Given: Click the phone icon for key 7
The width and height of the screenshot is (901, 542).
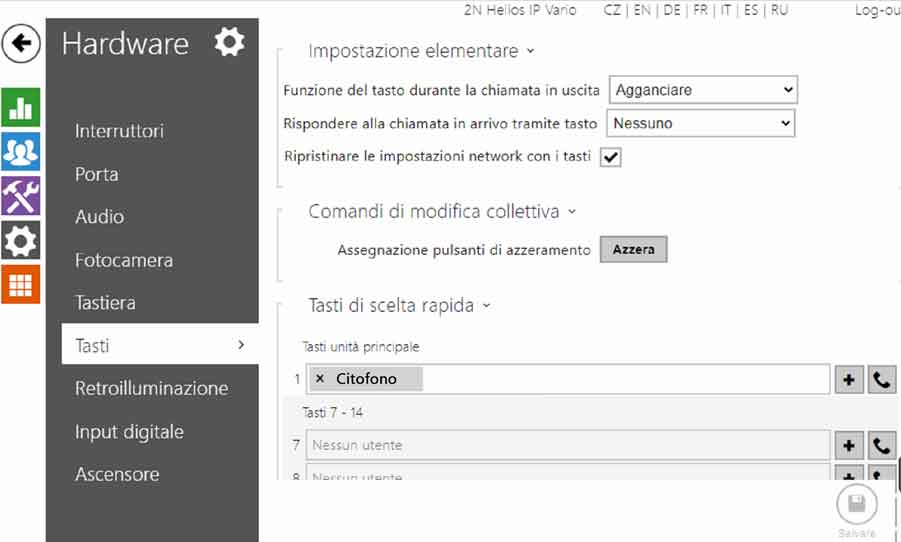Looking at the screenshot, I should (881, 445).
